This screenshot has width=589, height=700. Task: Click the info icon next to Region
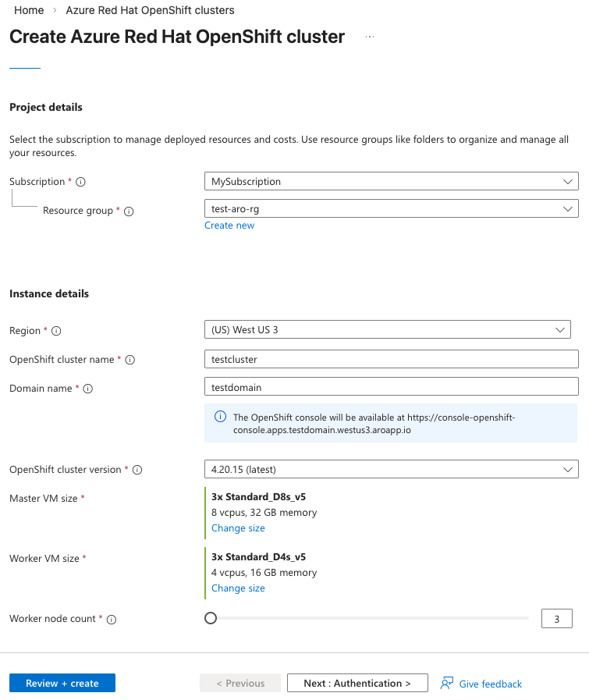56,331
